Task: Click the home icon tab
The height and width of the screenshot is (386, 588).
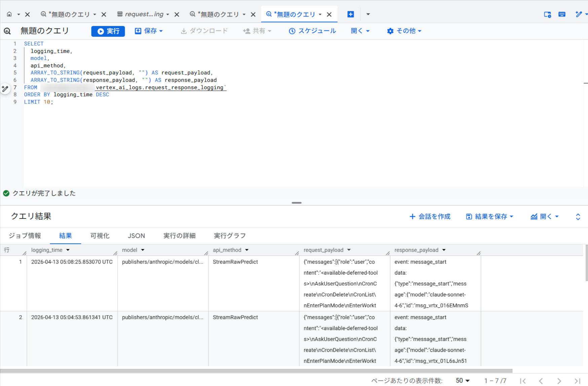Action: 9,14
